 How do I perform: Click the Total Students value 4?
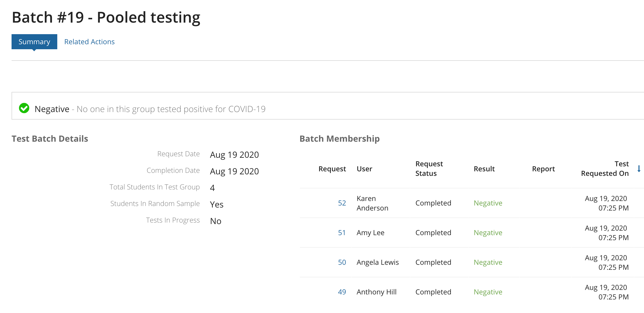212,188
